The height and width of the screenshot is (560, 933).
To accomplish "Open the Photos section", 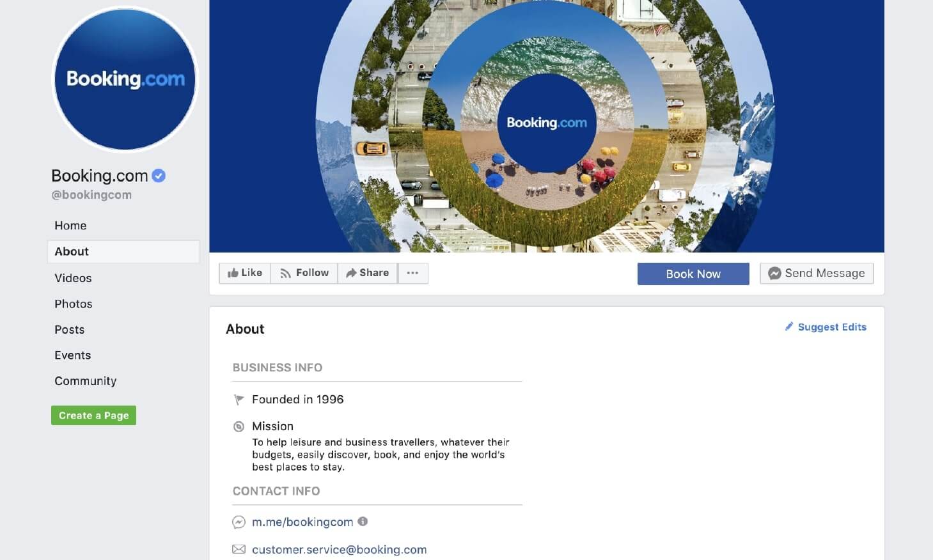I will click(74, 304).
